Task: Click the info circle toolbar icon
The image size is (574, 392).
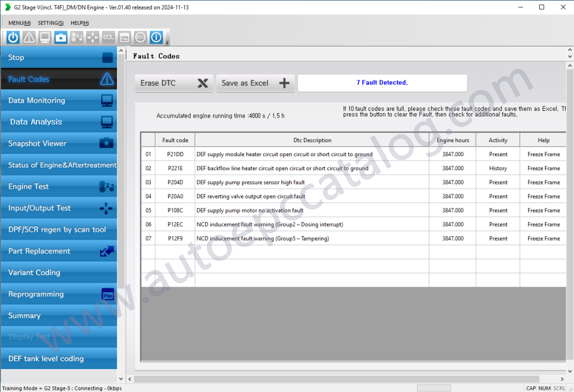Action: pos(156,37)
